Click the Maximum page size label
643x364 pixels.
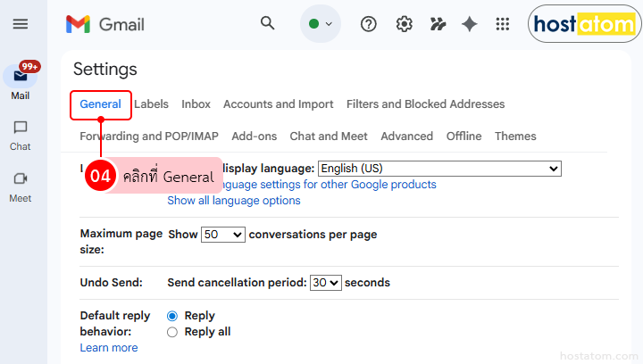coord(121,242)
